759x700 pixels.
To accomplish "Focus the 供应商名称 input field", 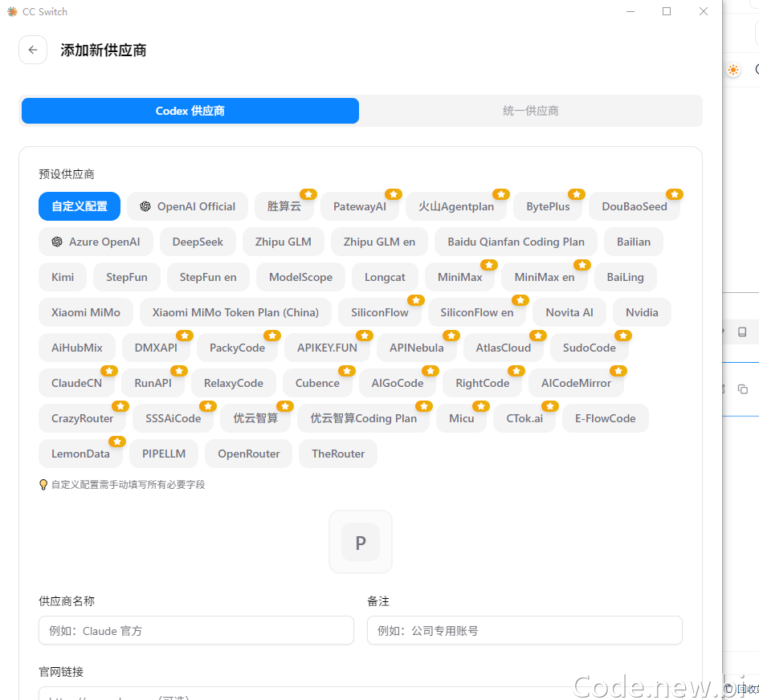I will pyautogui.click(x=196, y=630).
